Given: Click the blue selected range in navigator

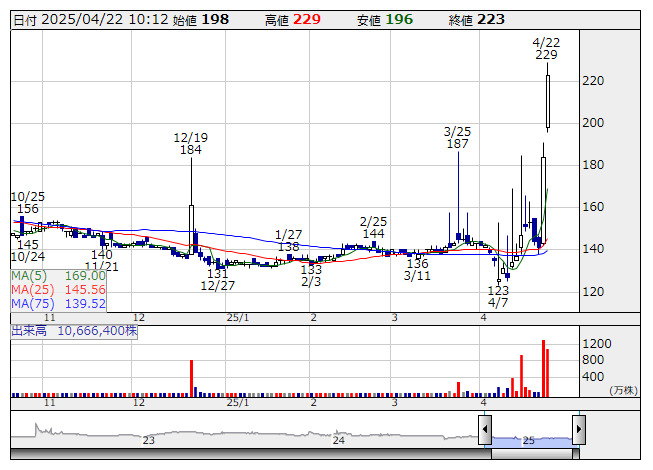Looking at the screenshot, I should [531, 435].
